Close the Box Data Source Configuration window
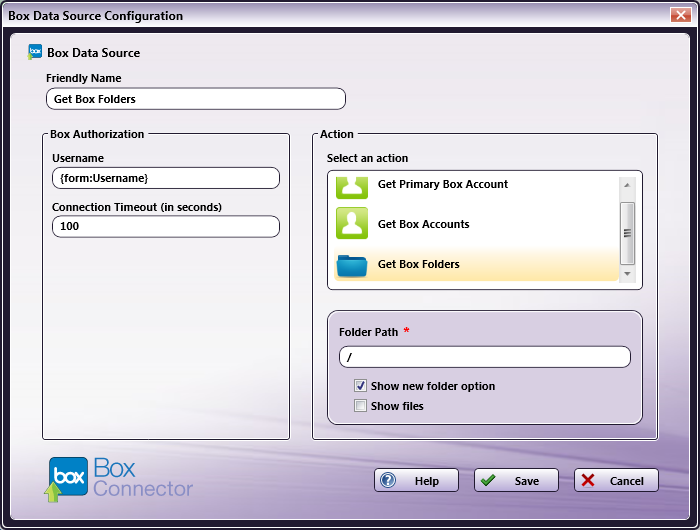Screen dimensions: 700x530 (x=680, y=15)
